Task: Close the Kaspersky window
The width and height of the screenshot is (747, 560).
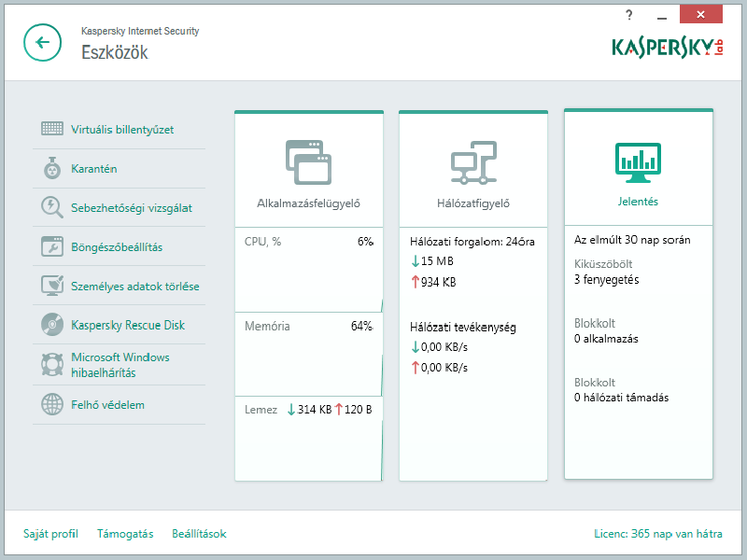Action: tap(701, 14)
